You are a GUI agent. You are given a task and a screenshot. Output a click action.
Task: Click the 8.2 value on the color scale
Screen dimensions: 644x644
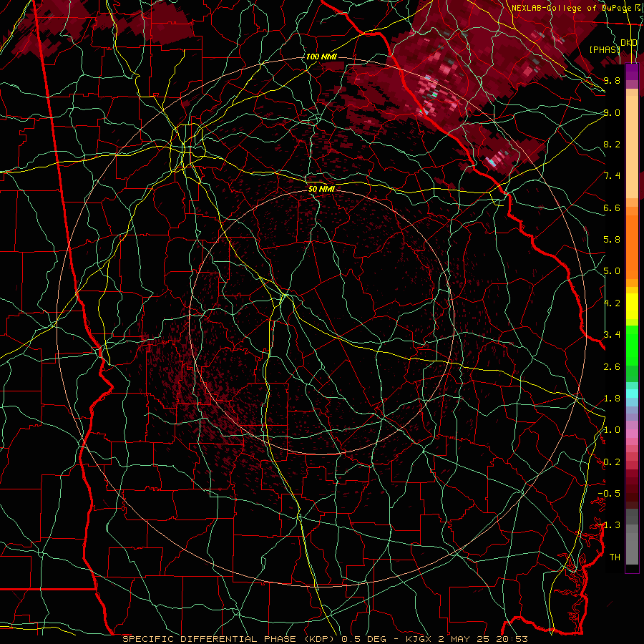[612, 144]
